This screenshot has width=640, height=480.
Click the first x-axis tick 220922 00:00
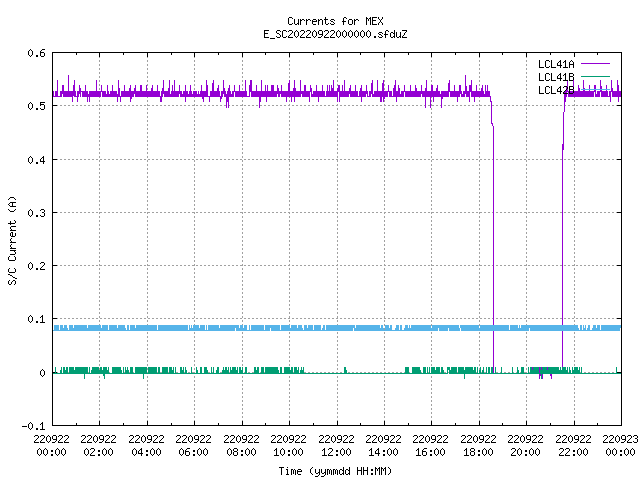coord(51,445)
